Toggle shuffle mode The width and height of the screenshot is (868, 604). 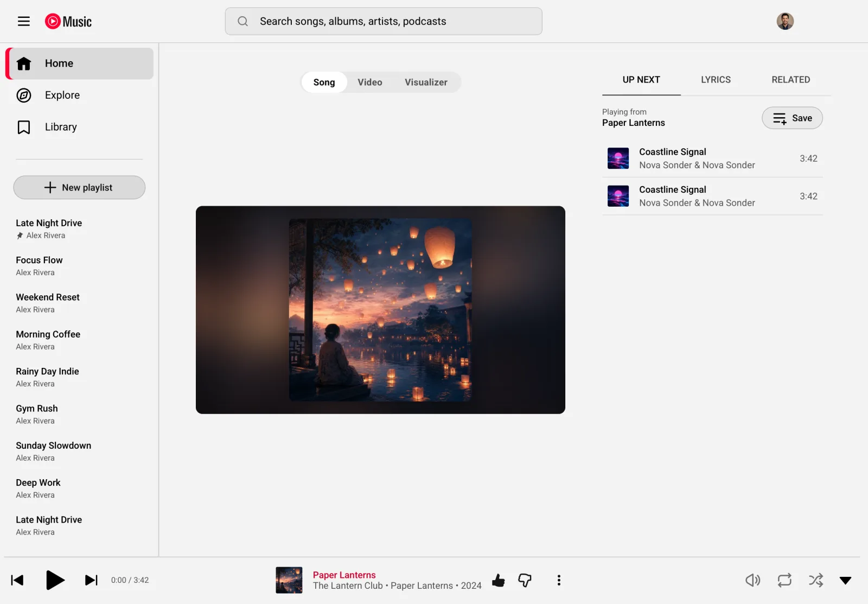tap(816, 580)
